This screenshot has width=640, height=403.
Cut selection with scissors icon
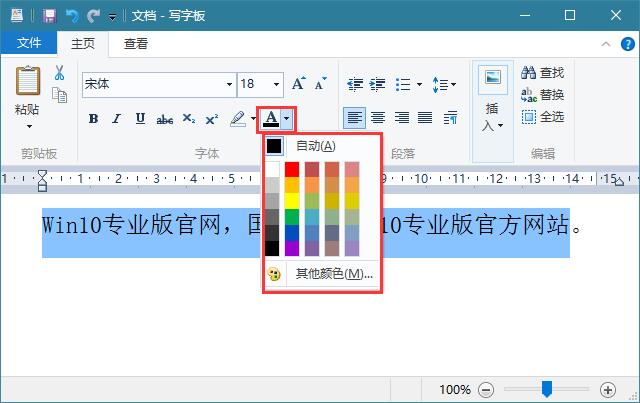point(60,73)
